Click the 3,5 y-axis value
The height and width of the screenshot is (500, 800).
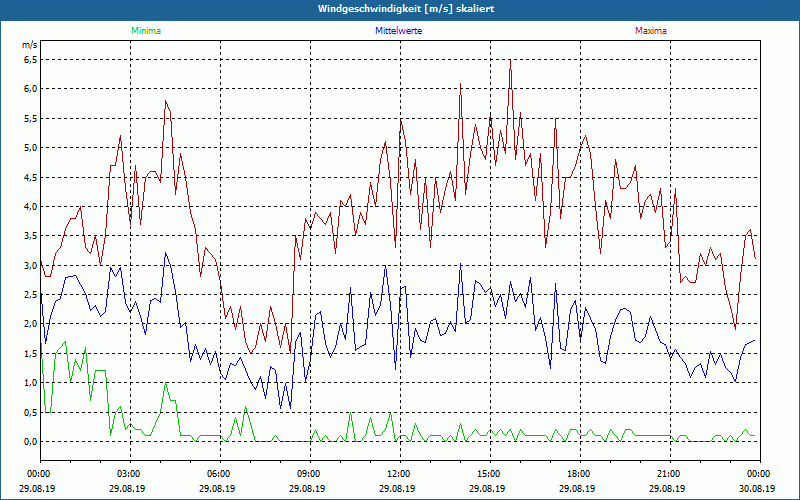pyautogui.click(x=31, y=236)
